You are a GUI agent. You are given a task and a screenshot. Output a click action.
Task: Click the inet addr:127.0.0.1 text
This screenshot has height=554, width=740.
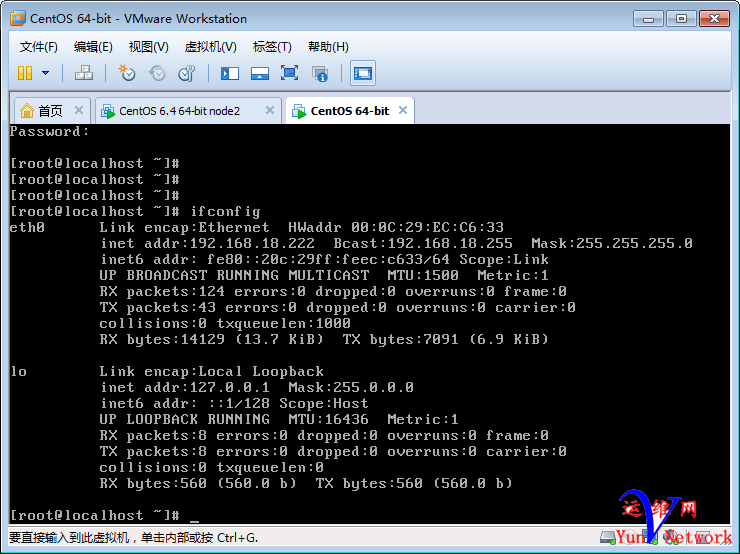[185, 387]
